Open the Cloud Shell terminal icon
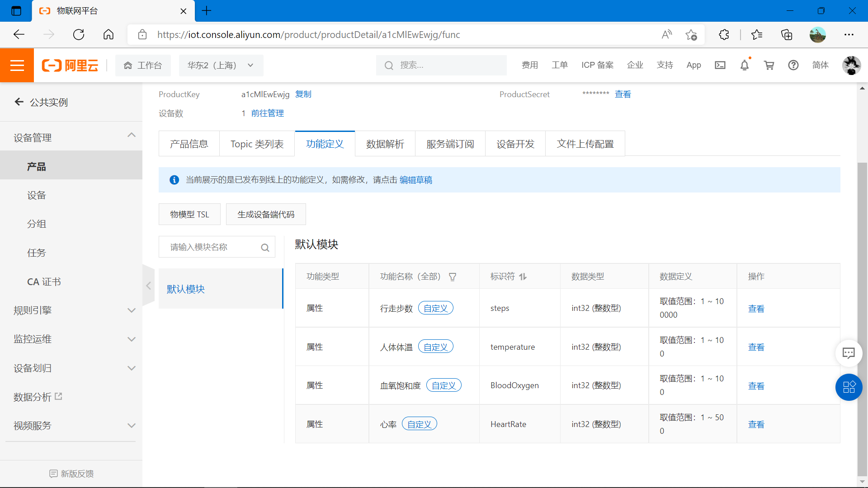The image size is (868, 488). tap(720, 66)
